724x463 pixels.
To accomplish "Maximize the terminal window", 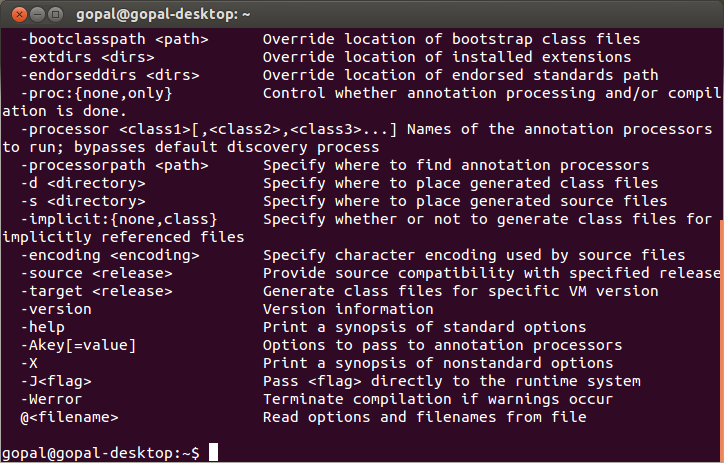I will coord(55,15).
